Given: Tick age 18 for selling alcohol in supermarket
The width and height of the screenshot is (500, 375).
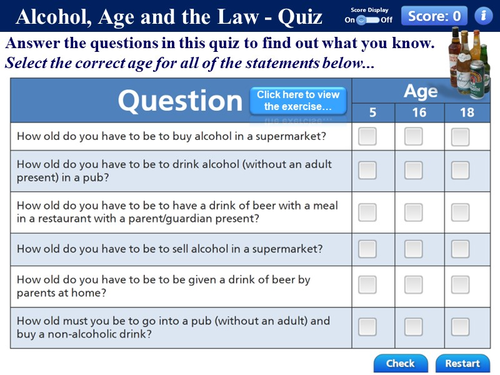Looking at the screenshot, I should tap(460, 249).
